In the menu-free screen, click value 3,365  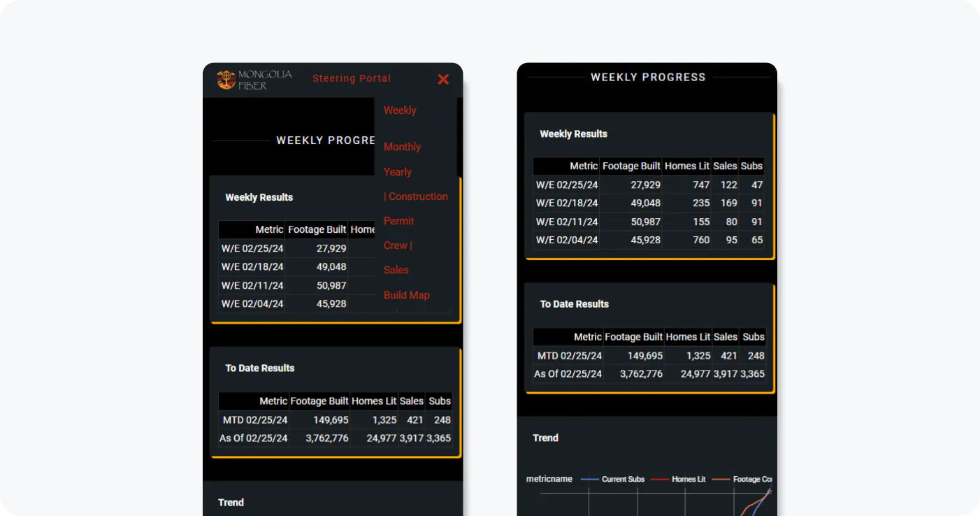point(753,374)
